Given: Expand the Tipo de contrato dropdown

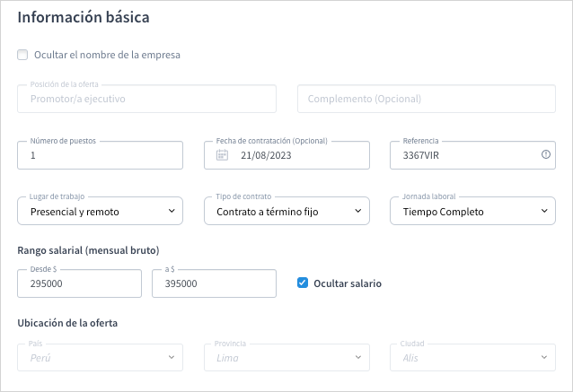Looking at the screenshot, I should click(x=286, y=212).
